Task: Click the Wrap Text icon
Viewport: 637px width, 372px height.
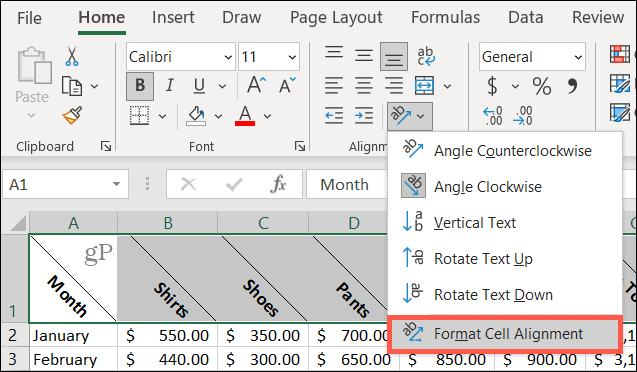Action: [426, 56]
